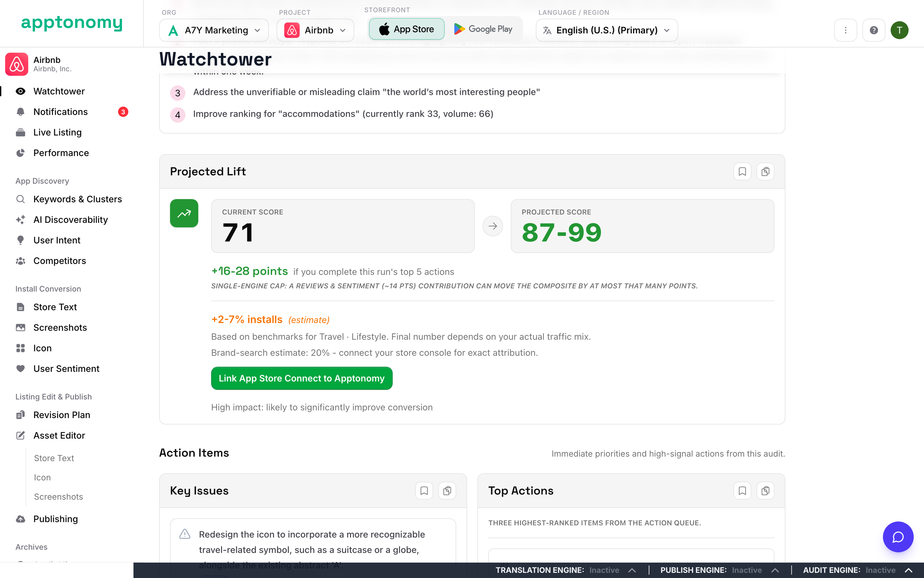
Task: Click the Keywords & Clusters search icon
Action: 21,199
